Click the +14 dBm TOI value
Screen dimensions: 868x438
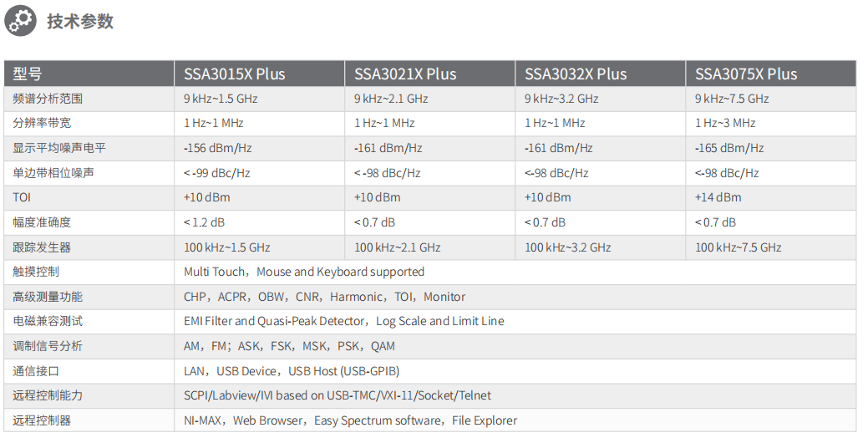click(718, 197)
